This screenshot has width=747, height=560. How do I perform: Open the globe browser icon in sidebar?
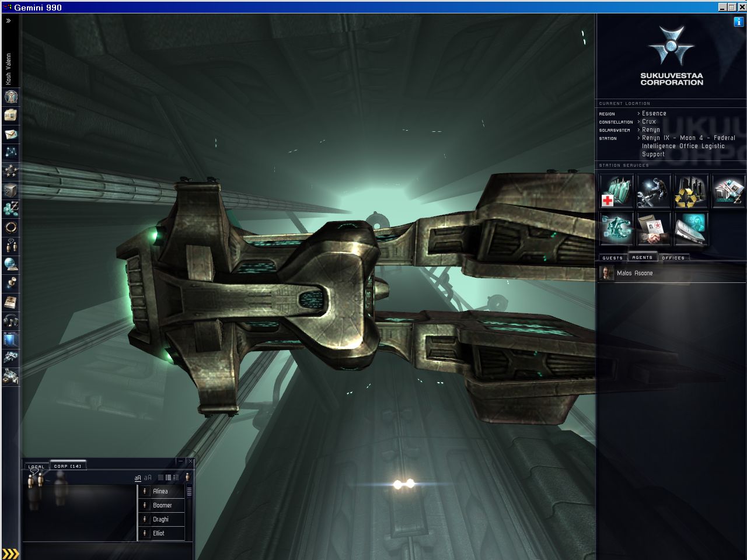click(x=11, y=264)
